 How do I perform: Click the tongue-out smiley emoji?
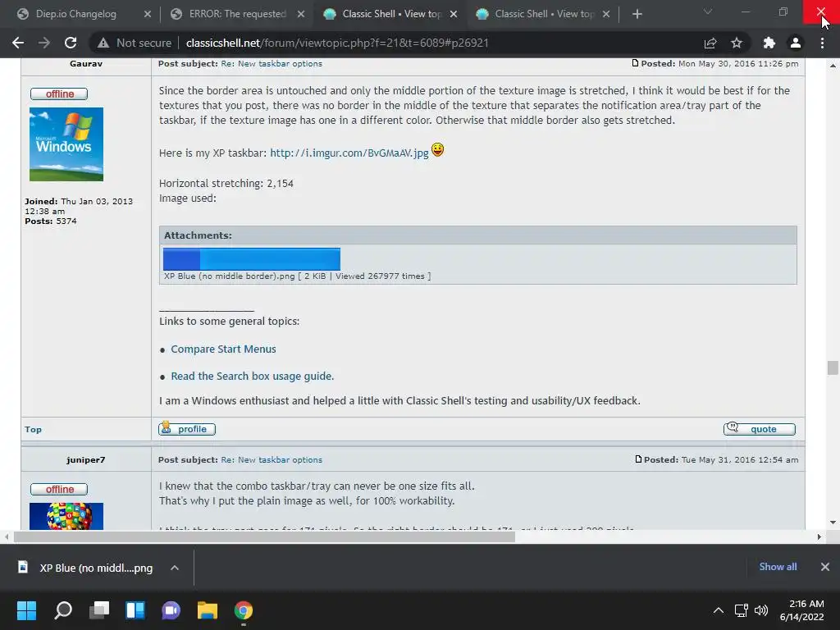coord(438,150)
